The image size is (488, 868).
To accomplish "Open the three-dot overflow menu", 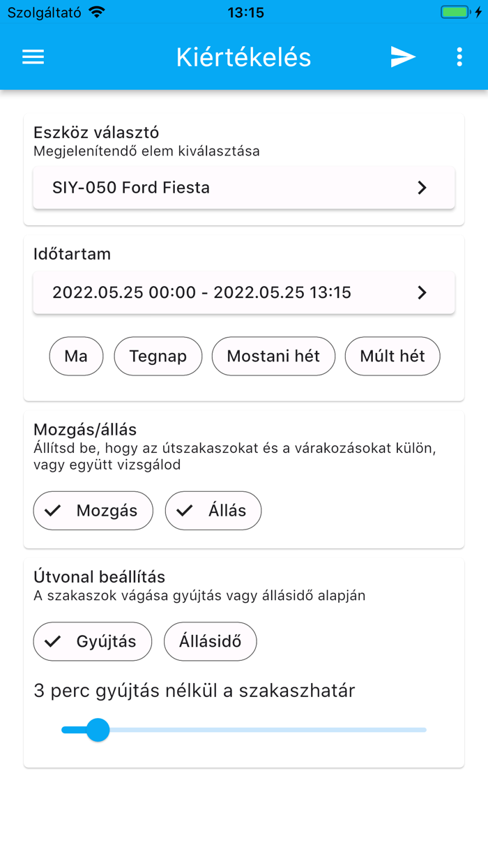I will click(x=459, y=57).
